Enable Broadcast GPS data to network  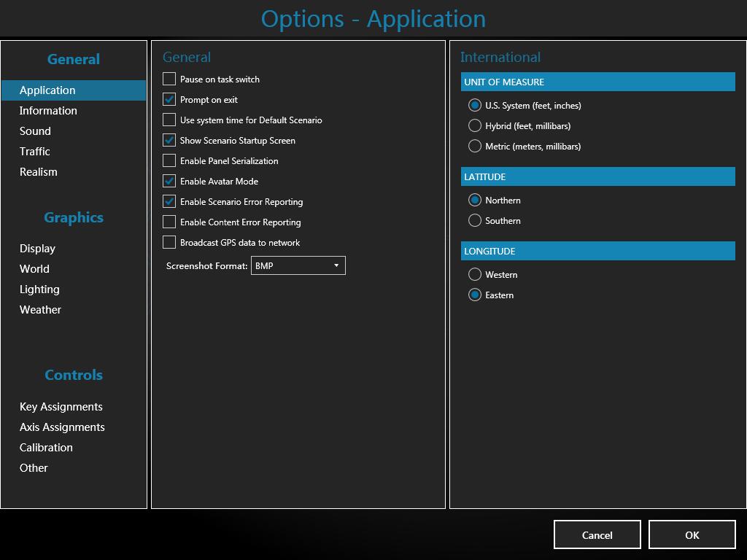point(169,242)
